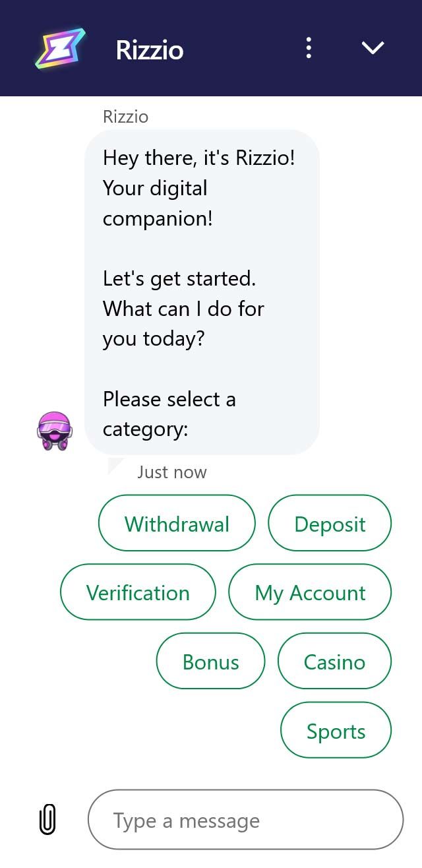This screenshot has height=868, width=422.
Task: Click the Rizzio rainbow Z logo
Action: click(59, 48)
